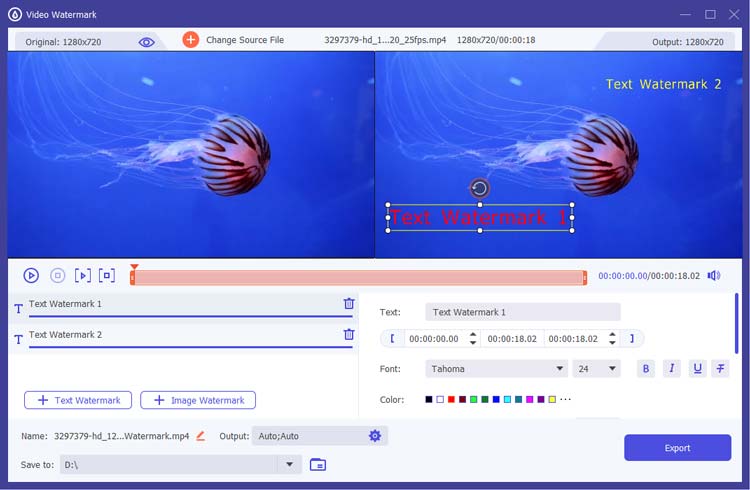Toggle the original preview eye icon

(x=146, y=42)
